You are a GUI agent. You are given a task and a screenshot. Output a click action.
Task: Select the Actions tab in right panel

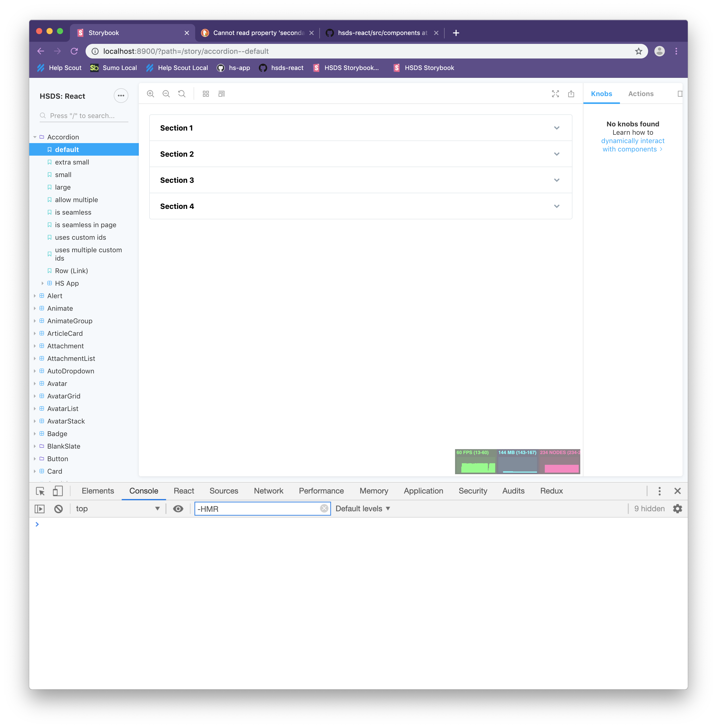(641, 93)
